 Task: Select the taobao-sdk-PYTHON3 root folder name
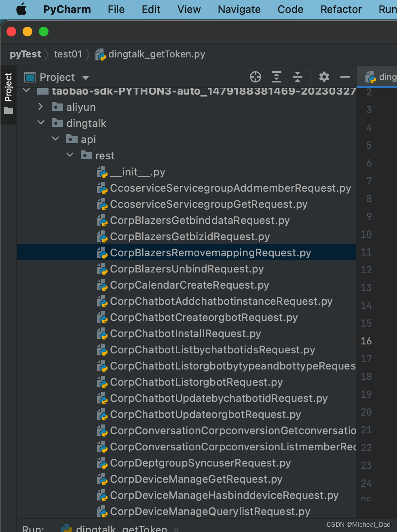coord(203,91)
